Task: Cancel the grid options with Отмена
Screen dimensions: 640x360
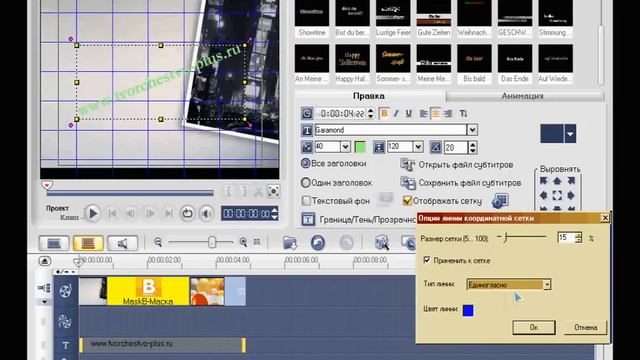Action: (585, 327)
